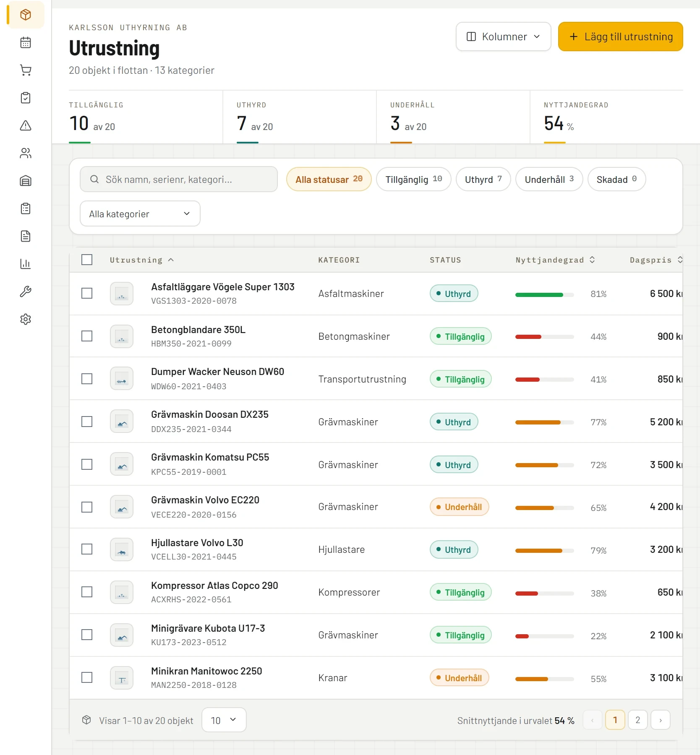Open the clipboard list icon in sidebar
The image size is (700, 755).
(26, 209)
